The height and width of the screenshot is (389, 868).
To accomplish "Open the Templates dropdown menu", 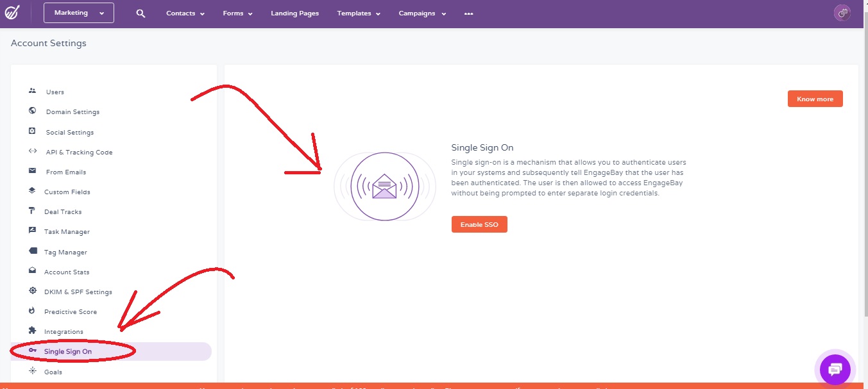I will pyautogui.click(x=359, y=13).
